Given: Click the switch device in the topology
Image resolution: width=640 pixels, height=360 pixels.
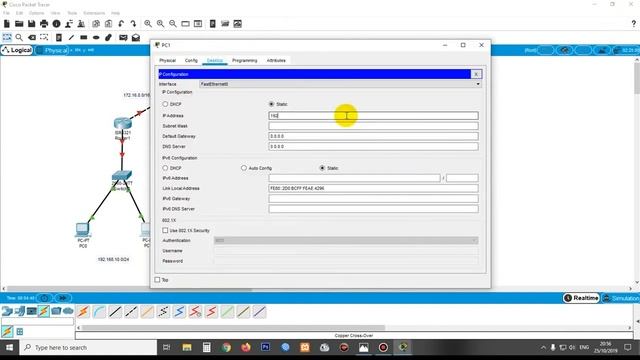Looking at the screenshot, I should 122,176.
